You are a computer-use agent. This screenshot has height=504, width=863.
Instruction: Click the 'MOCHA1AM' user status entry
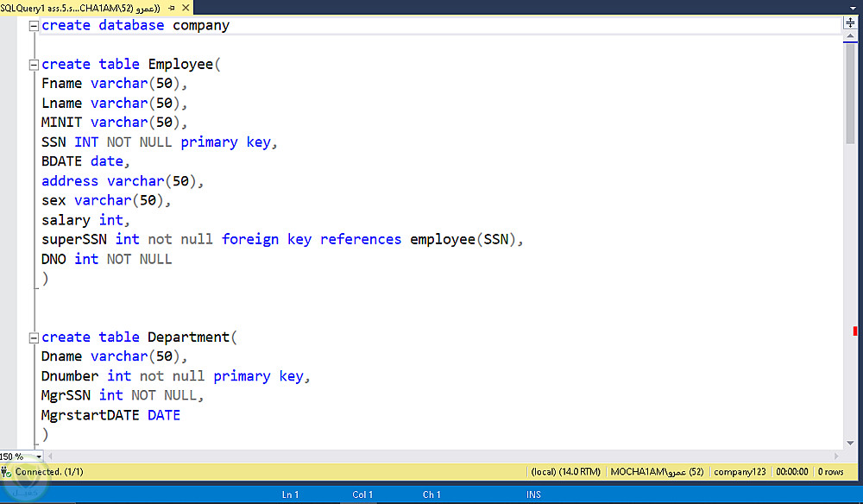(x=657, y=471)
